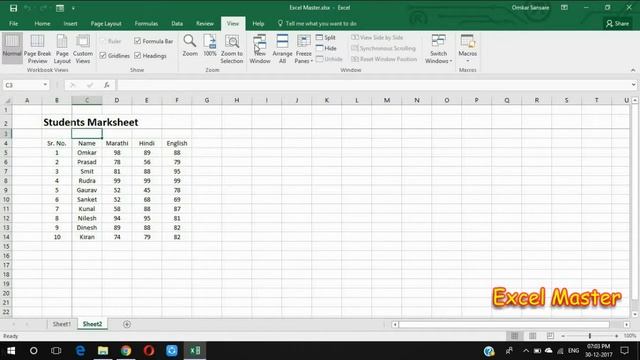The height and width of the screenshot is (360, 640).
Task: Open the Help tab
Action: 258,24
